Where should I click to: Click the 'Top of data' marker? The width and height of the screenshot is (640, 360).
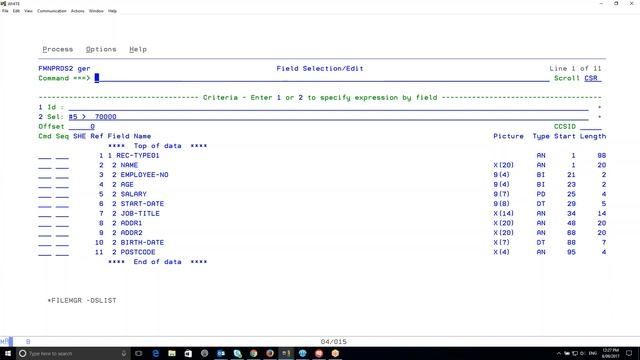[x=157, y=146]
